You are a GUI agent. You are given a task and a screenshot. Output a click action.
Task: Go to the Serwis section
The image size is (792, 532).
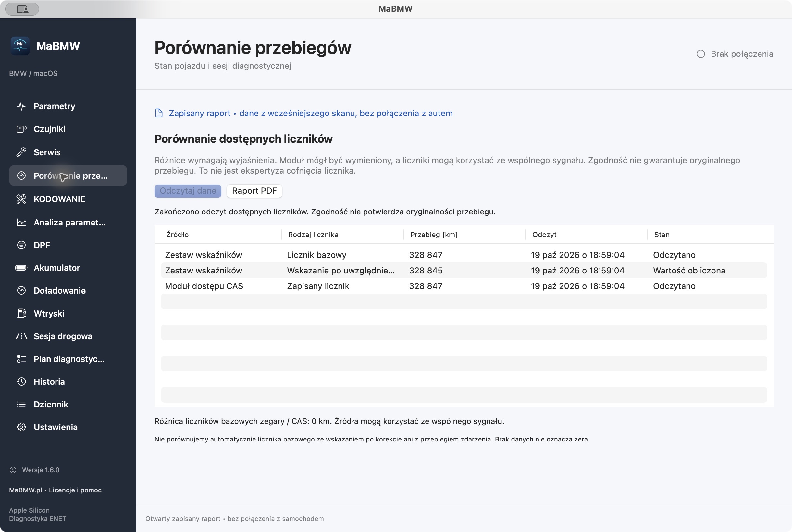68,152
